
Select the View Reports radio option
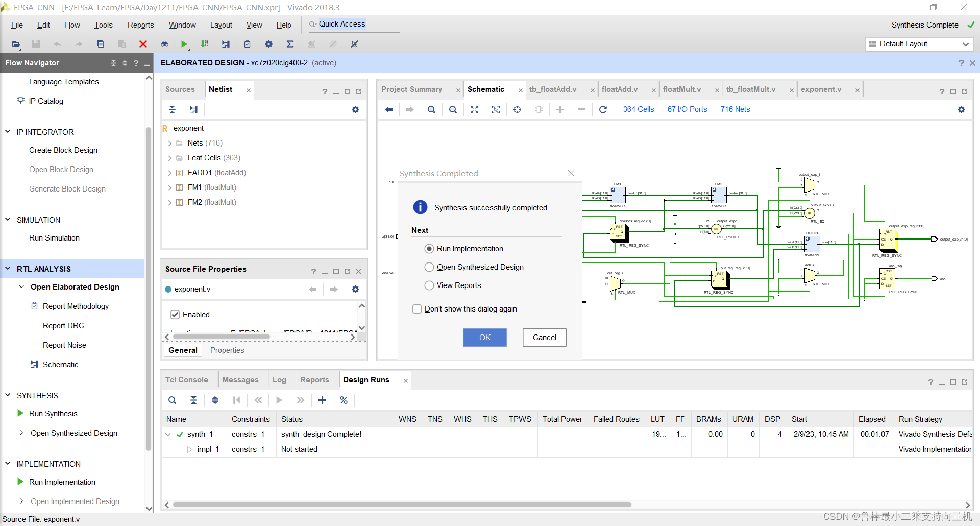coord(429,285)
